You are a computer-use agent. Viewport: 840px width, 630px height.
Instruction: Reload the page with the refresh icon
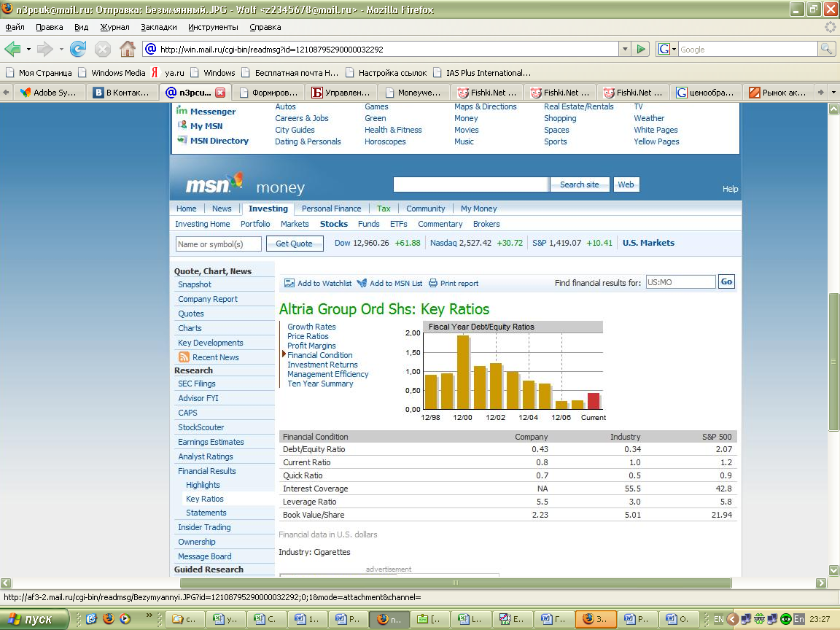pyautogui.click(x=78, y=50)
